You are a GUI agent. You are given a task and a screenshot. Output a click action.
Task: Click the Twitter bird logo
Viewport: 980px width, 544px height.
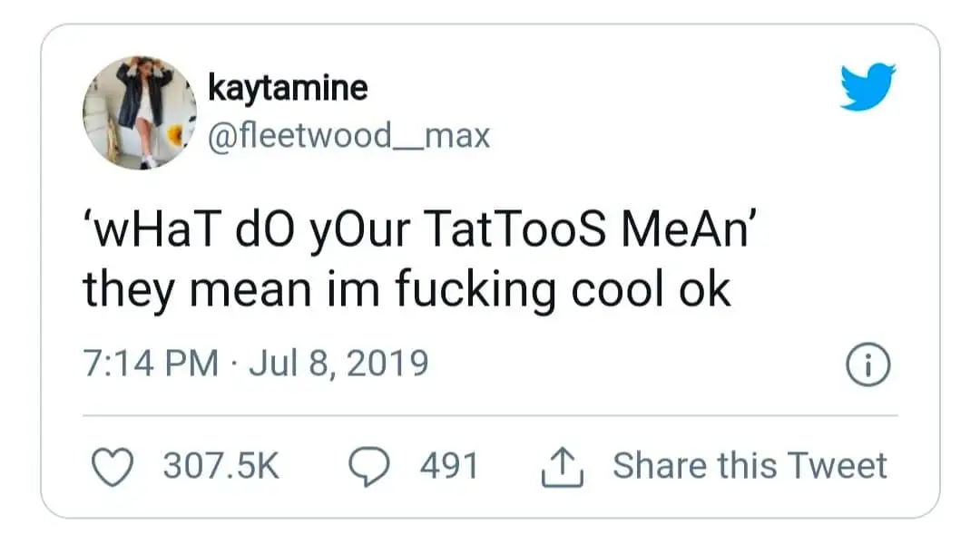click(x=867, y=87)
